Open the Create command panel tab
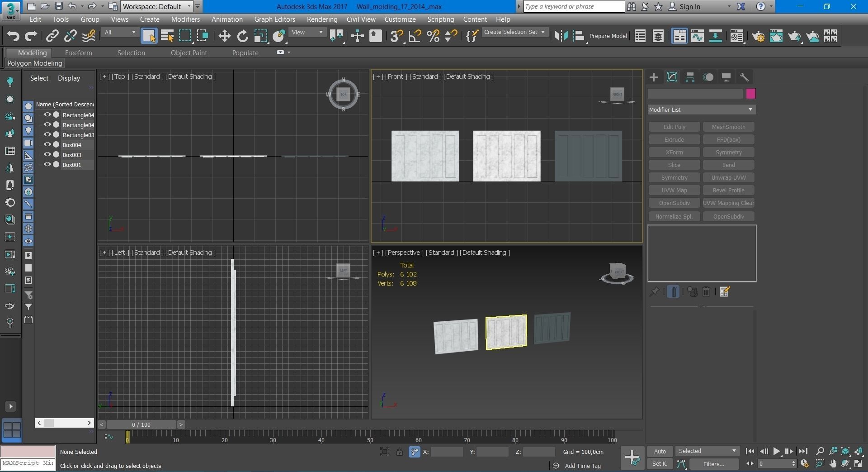Viewport: 868px width, 472px height. click(654, 77)
